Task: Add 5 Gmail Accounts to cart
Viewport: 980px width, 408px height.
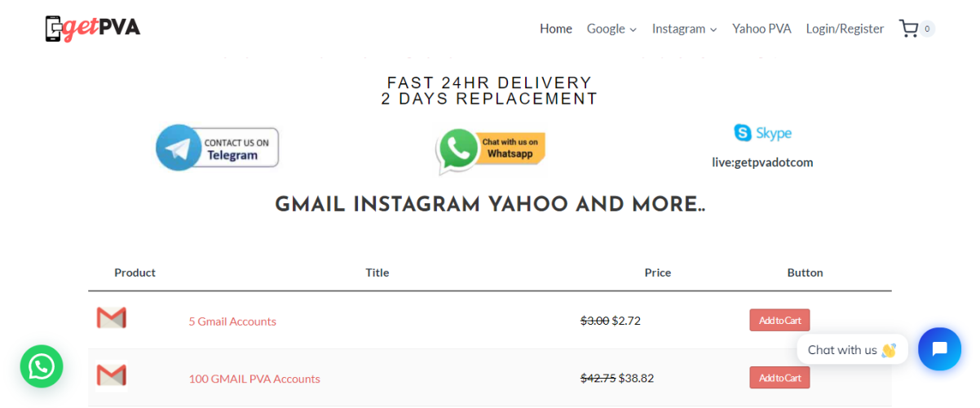Action: tap(779, 320)
